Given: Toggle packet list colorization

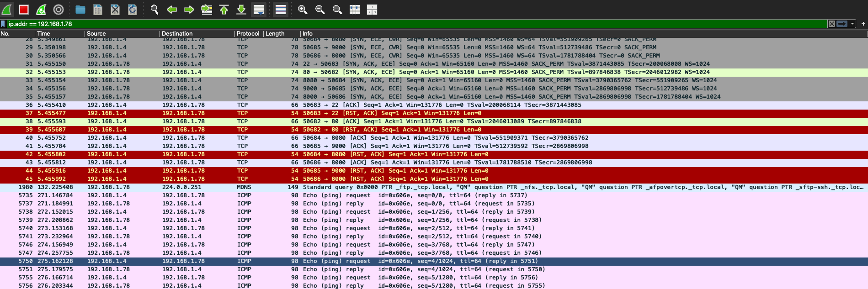Looking at the screenshot, I should coord(281,10).
